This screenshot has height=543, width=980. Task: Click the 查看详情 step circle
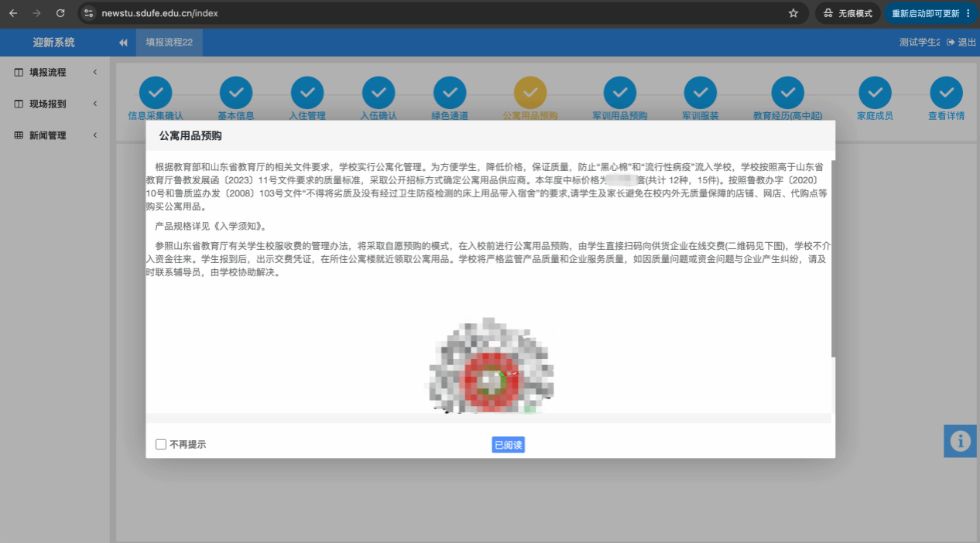tap(947, 93)
